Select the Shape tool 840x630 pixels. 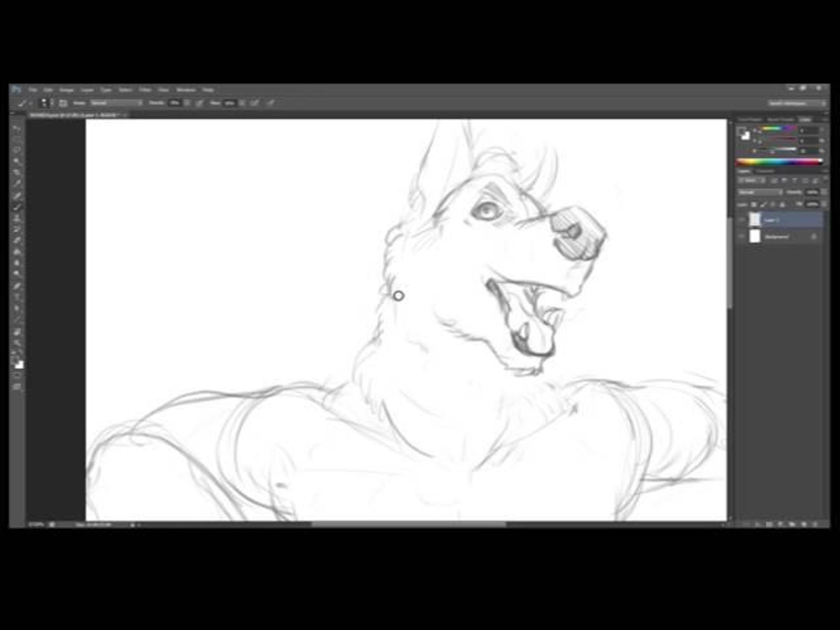17,320
